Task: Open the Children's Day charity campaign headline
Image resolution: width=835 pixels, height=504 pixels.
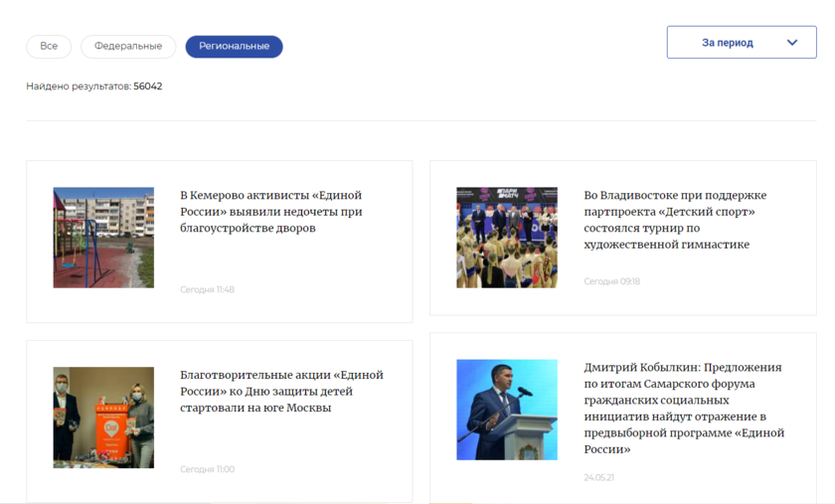Action: click(x=281, y=391)
